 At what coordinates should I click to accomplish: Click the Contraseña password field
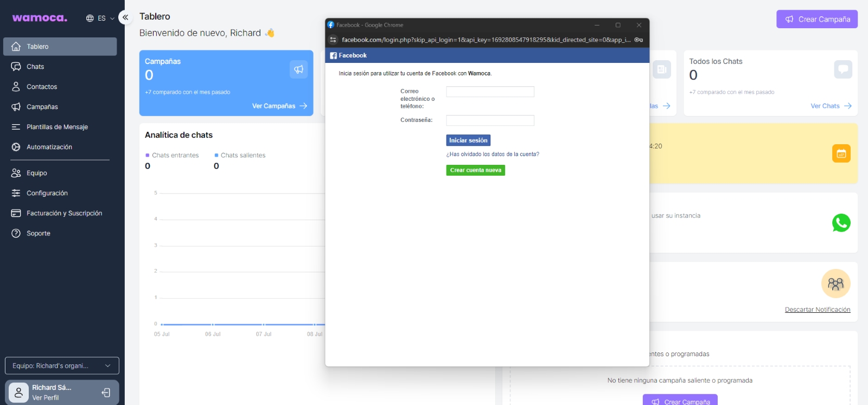pos(490,120)
